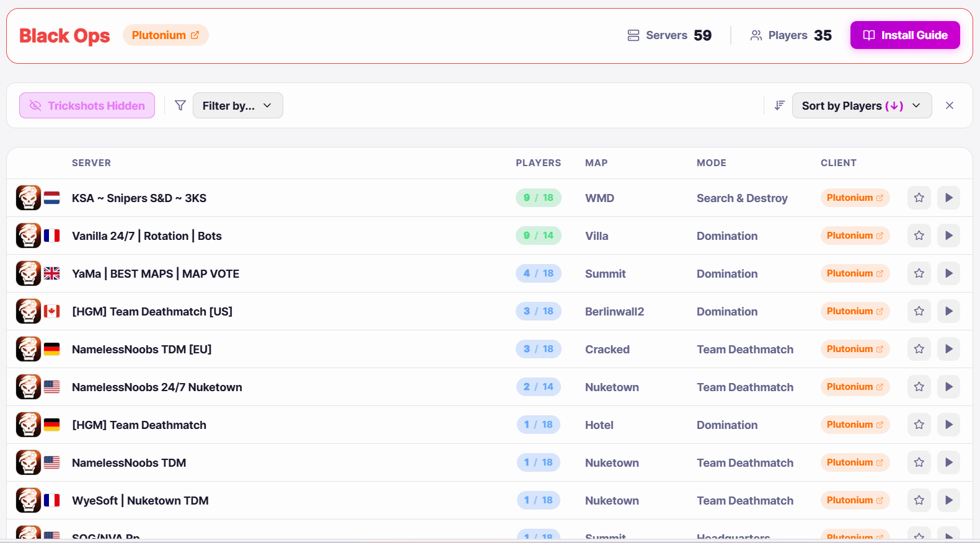Click the MAP column header

coord(596,163)
